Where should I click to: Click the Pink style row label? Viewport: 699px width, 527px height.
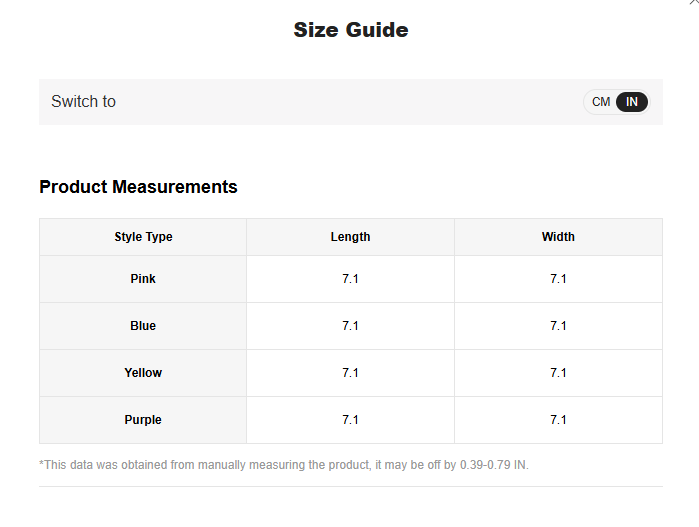[143, 279]
